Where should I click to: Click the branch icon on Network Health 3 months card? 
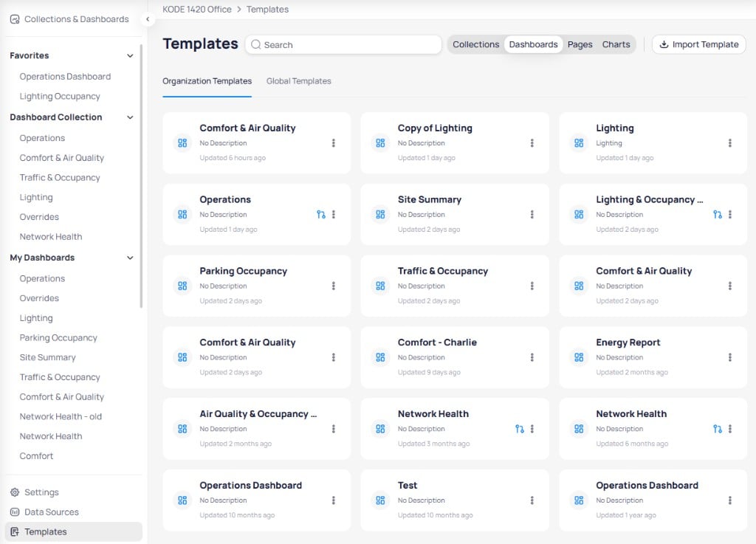(519, 429)
